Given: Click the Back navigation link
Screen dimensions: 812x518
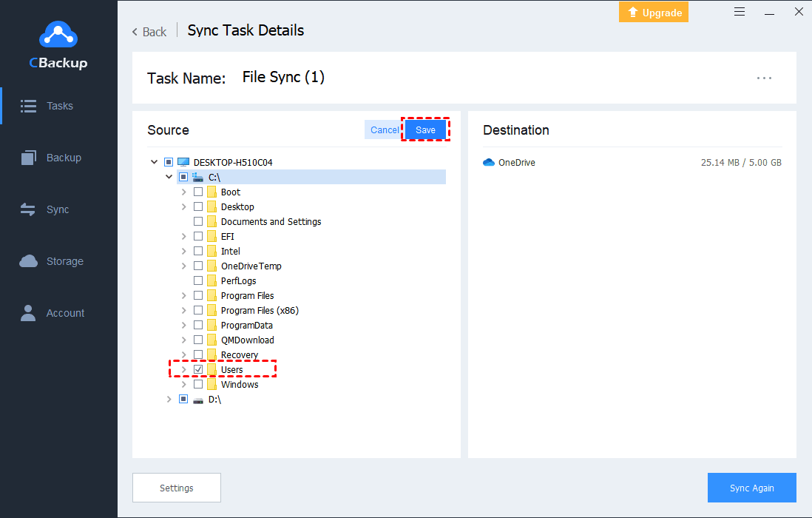Looking at the screenshot, I should 149,31.
